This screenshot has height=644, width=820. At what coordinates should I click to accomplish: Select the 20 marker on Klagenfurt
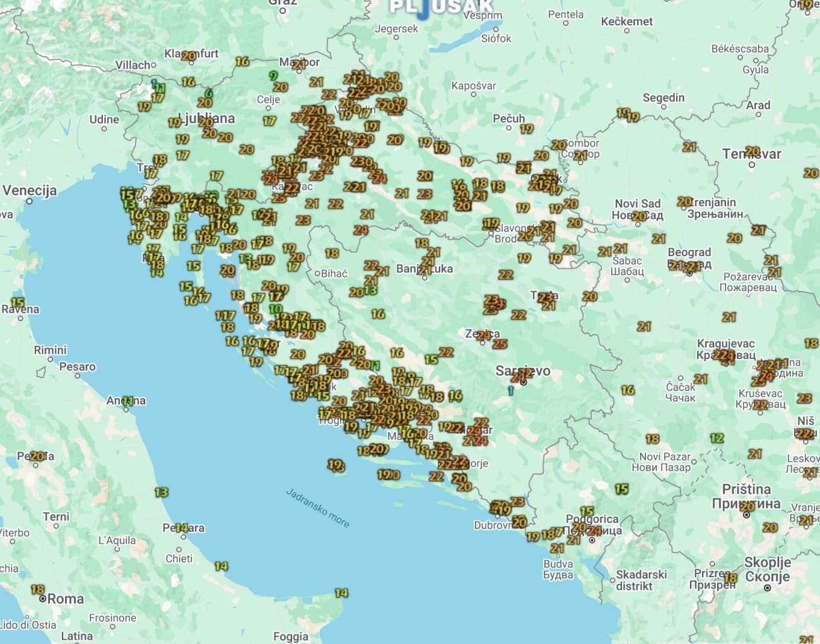point(189,56)
